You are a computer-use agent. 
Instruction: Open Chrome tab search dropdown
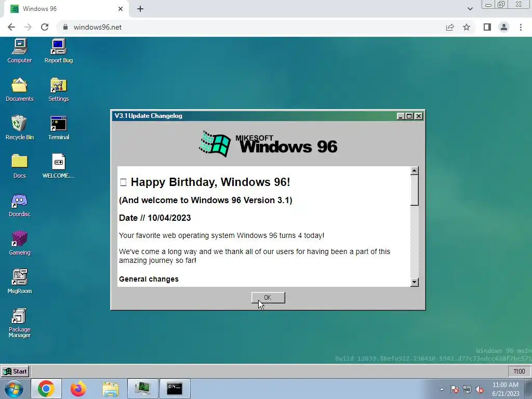(x=470, y=9)
